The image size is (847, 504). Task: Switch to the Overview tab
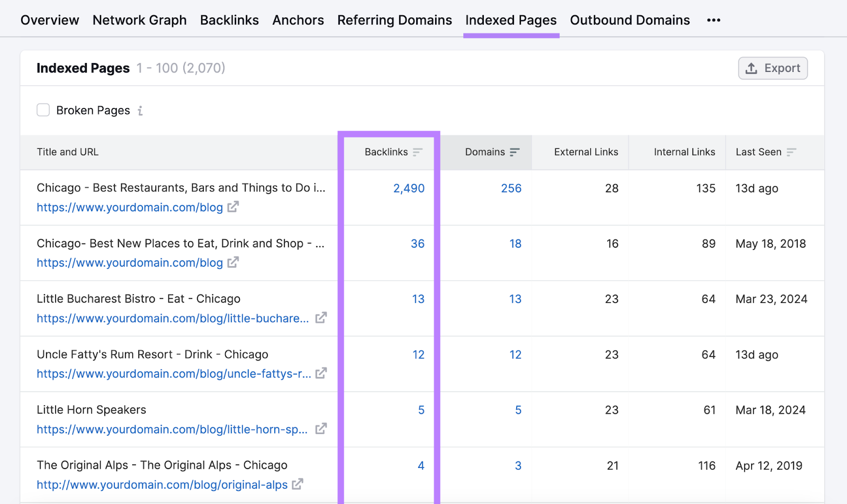coord(49,20)
